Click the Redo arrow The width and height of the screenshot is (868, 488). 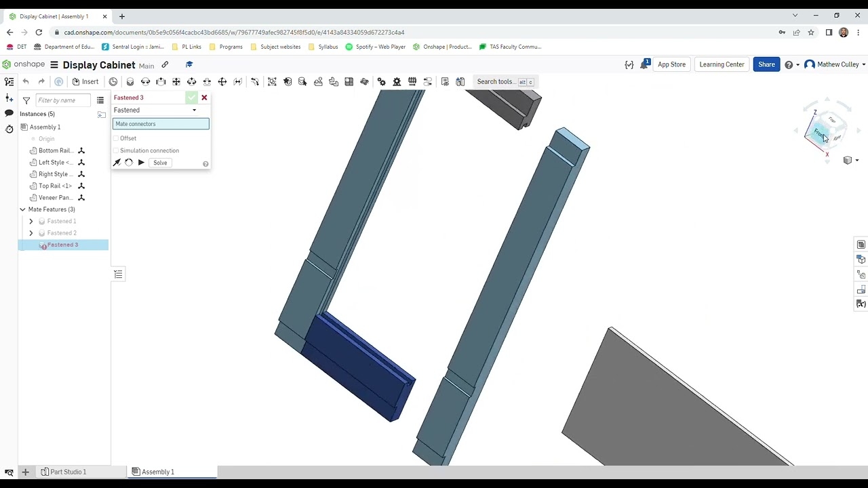click(x=41, y=81)
